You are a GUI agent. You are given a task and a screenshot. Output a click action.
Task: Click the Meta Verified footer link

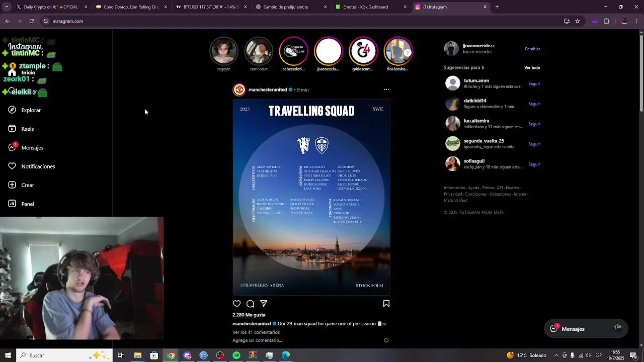click(x=456, y=200)
